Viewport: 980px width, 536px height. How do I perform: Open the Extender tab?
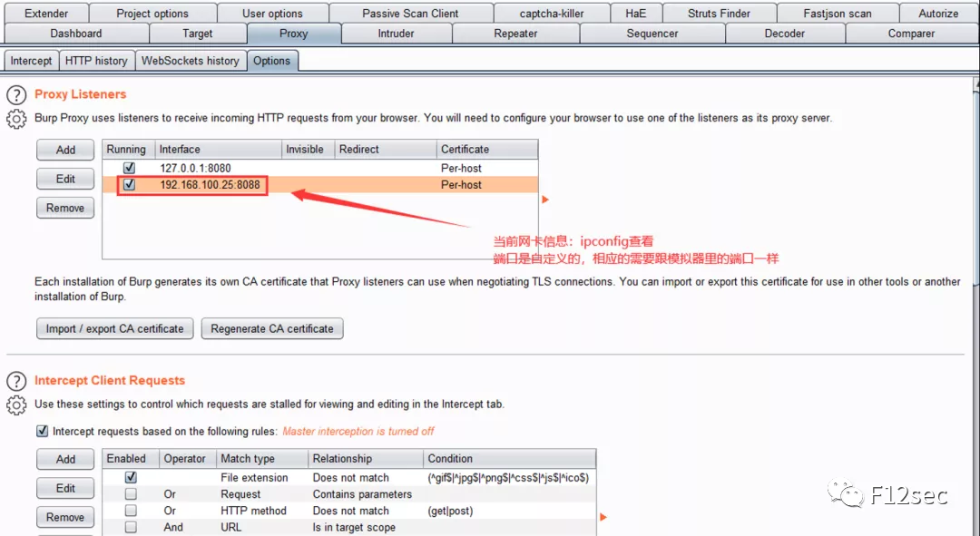click(46, 13)
